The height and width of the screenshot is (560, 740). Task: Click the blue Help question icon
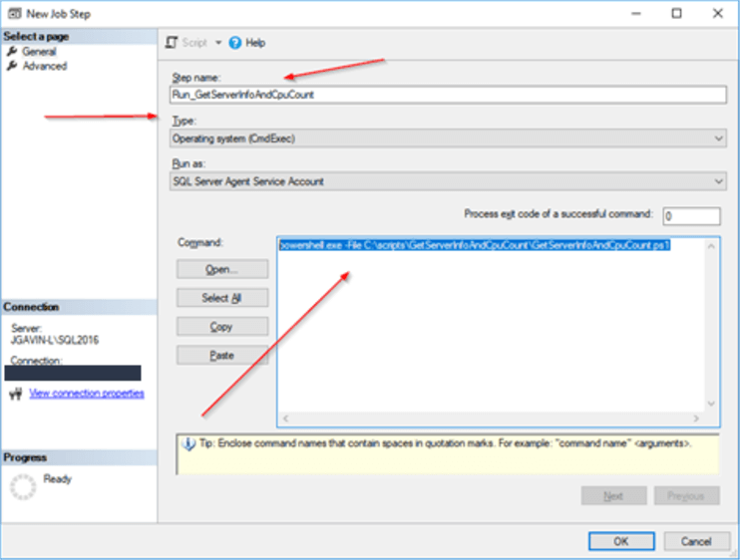pyautogui.click(x=235, y=43)
